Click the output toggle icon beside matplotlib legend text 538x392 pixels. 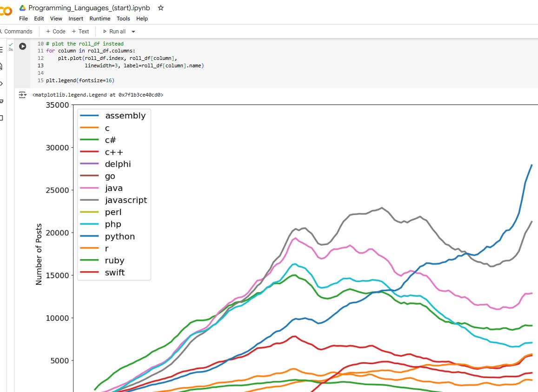(23, 95)
